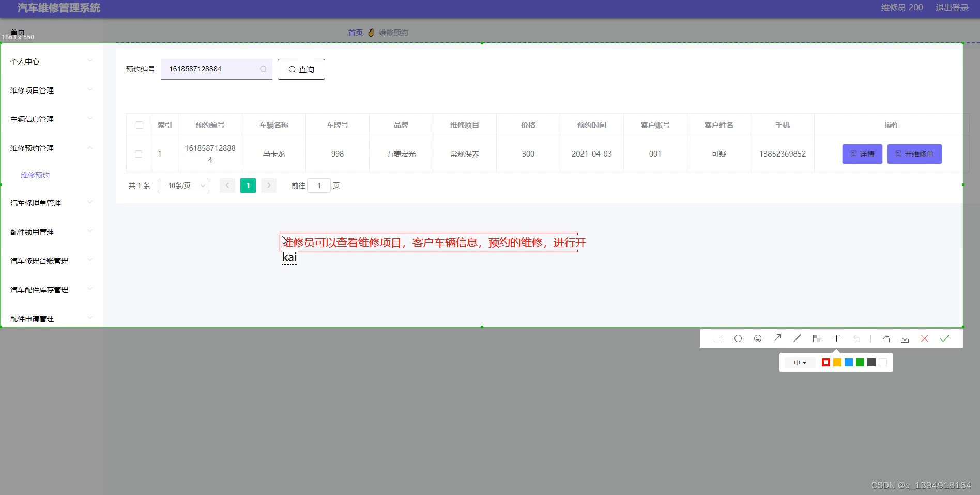Confirm the screenshot with the green checkmark
The width and height of the screenshot is (980, 495).
pos(945,338)
